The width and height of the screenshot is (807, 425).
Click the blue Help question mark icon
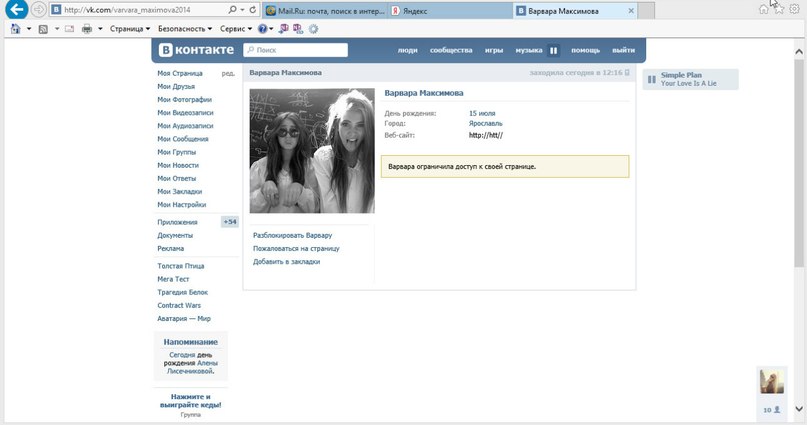[262, 29]
